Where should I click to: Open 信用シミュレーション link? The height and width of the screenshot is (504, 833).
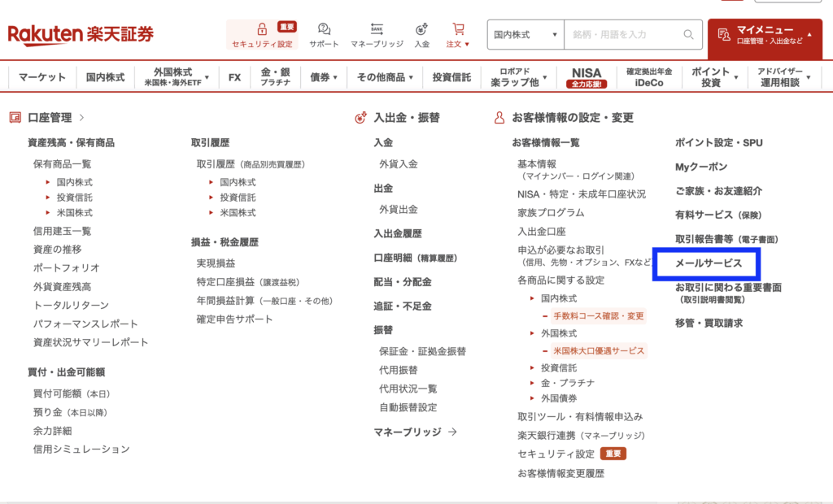[x=81, y=450]
